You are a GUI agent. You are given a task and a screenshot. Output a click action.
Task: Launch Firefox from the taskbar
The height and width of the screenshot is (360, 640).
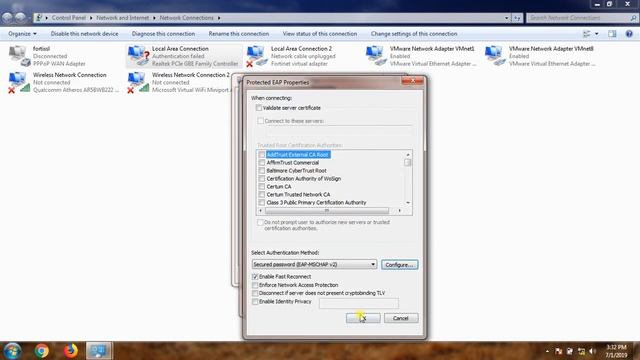71,351
